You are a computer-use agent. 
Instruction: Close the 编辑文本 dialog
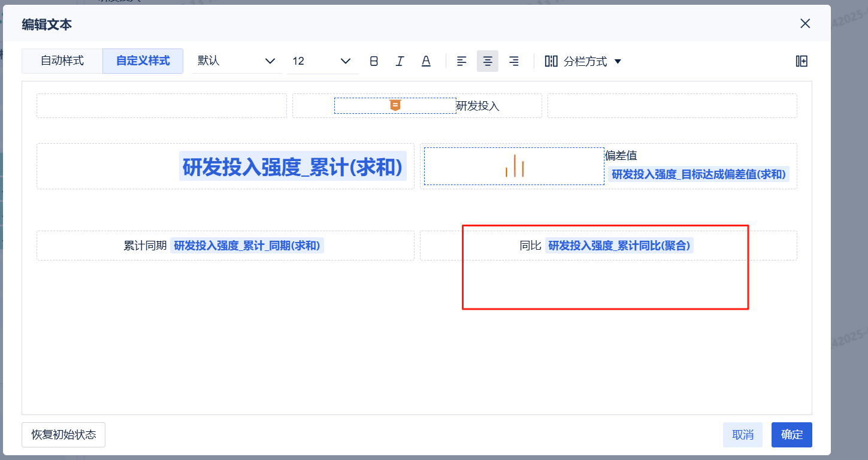[805, 24]
